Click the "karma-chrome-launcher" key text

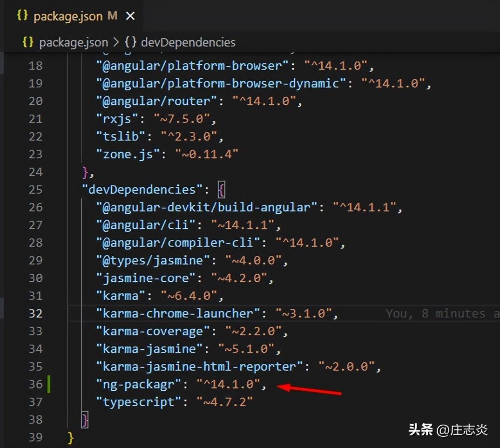(x=178, y=313)
